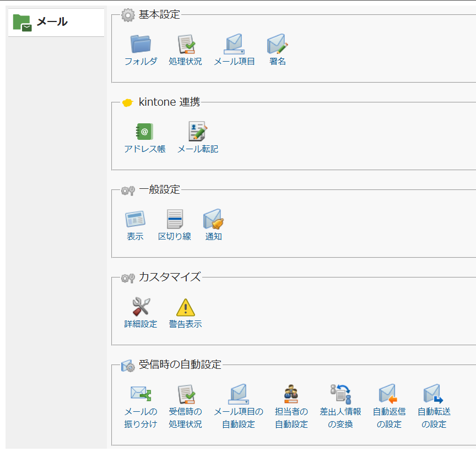476x452 pixels.
Task: Click the 受信時の自動設定 section heading
Action: (x=180, y=364)
